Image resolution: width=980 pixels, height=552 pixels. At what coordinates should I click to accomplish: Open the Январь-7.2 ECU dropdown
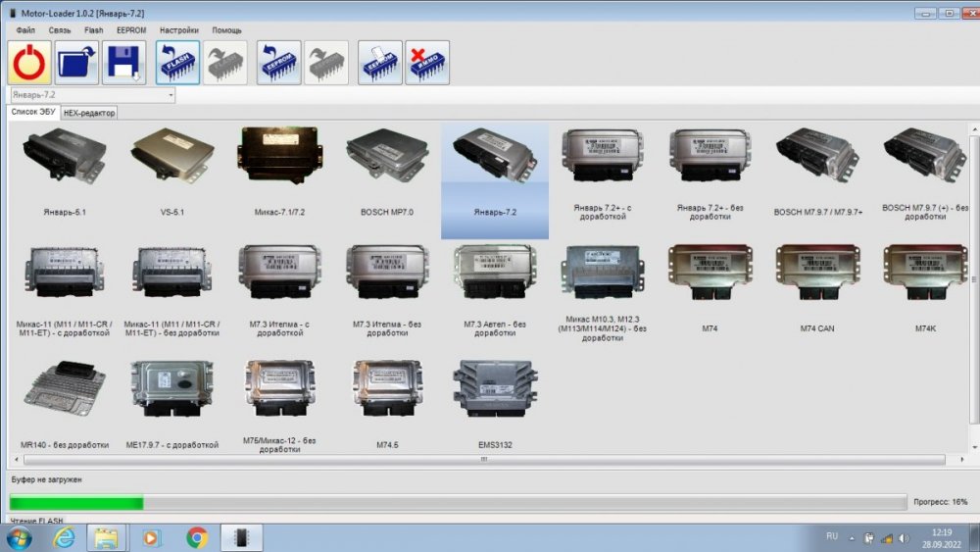coord(171,95)
